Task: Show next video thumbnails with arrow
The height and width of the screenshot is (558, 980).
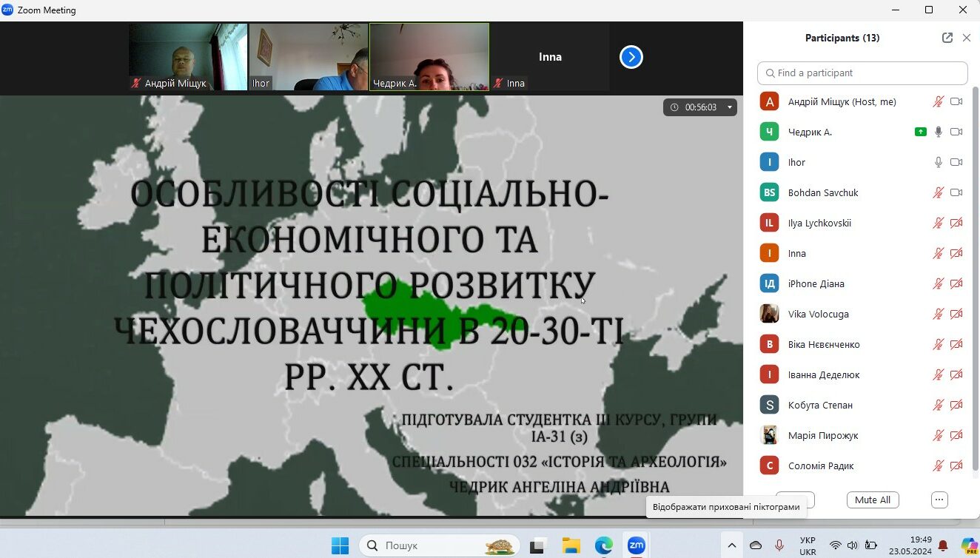Action: 631,57
